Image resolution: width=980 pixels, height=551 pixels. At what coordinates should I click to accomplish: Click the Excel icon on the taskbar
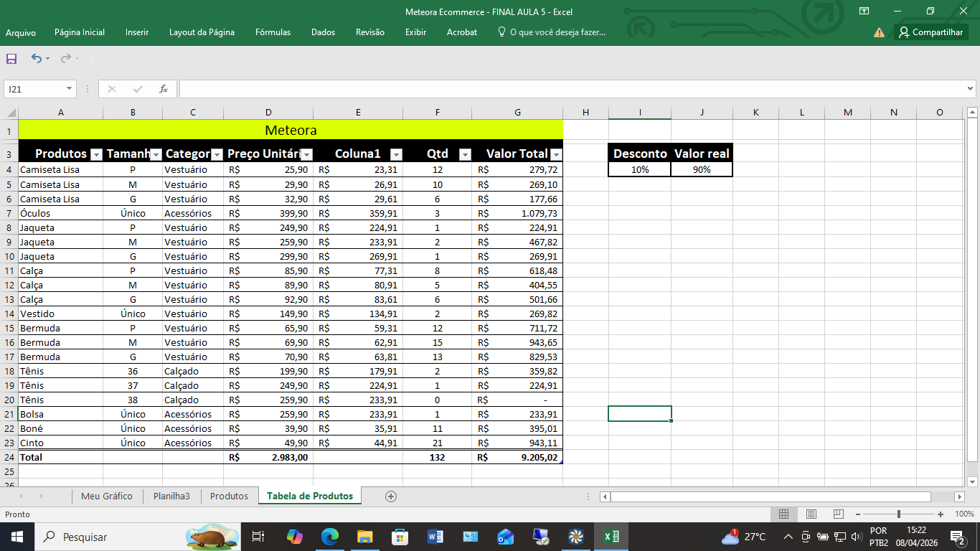tap(611, 537)
